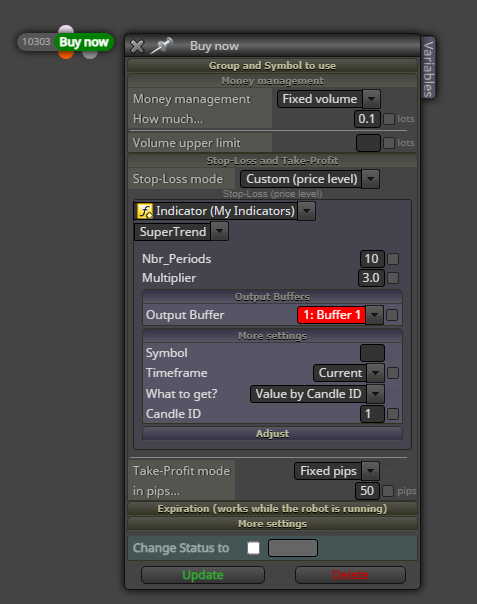Enable the Change Status to checkbox
Screen dimensions: 477x604
254,548
